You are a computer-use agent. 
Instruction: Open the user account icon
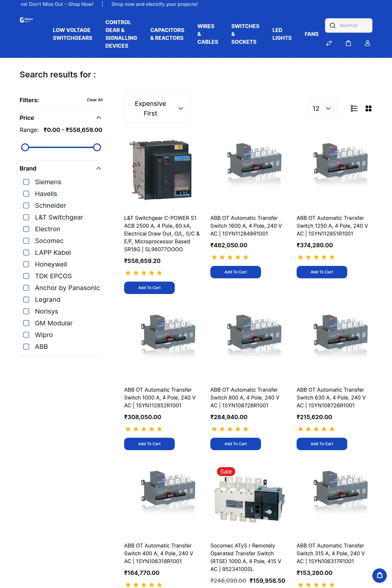(x=367, y=43)
